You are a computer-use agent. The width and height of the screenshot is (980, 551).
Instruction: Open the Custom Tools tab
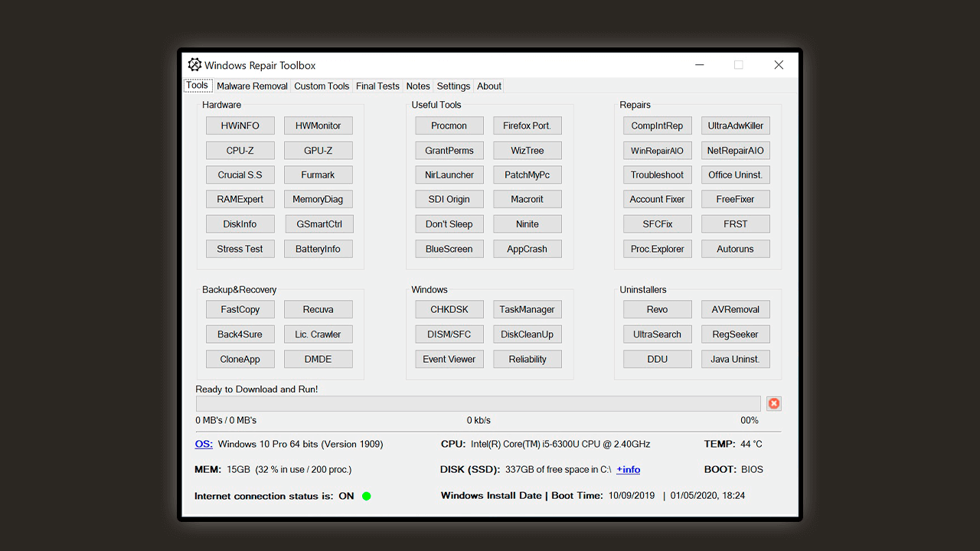322,86
